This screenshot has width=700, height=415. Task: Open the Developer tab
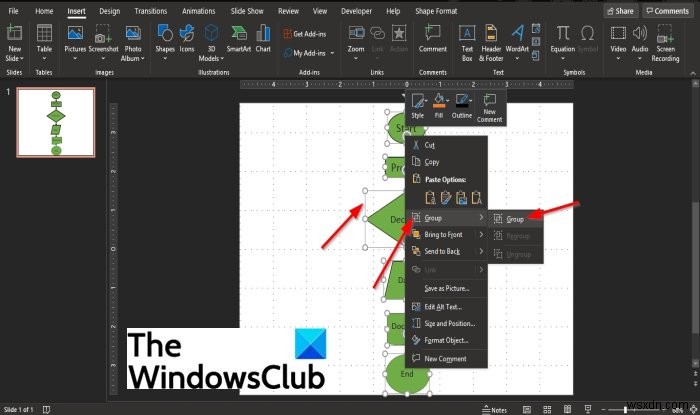pyautogui.click(x=356, y=11)
